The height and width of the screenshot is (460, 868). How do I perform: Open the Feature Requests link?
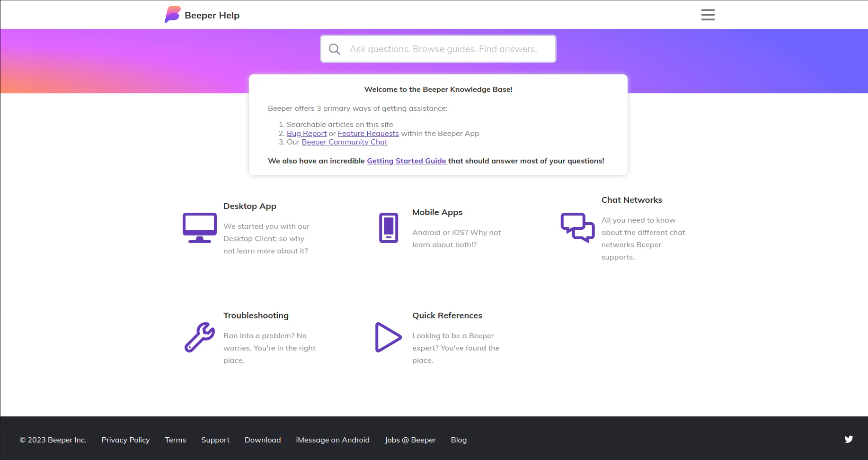[368, 133]
